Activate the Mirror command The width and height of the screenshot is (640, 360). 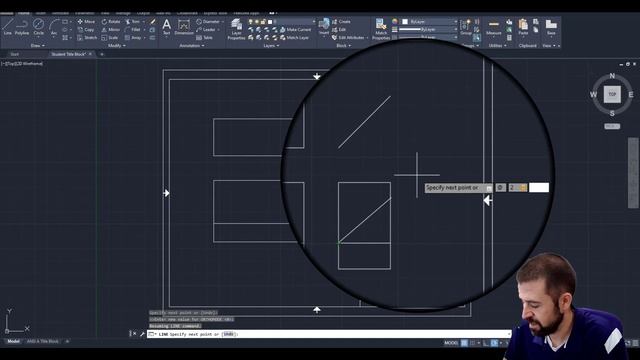click(111, 30)
